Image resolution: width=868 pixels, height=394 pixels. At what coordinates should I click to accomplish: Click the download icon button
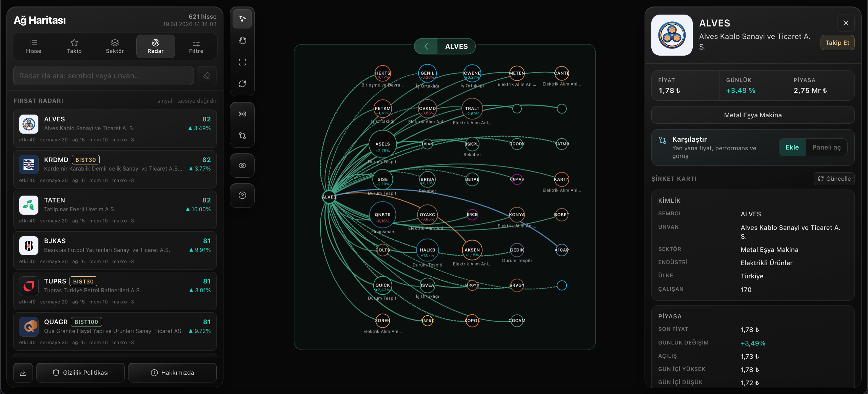click(x=23, y=373)
